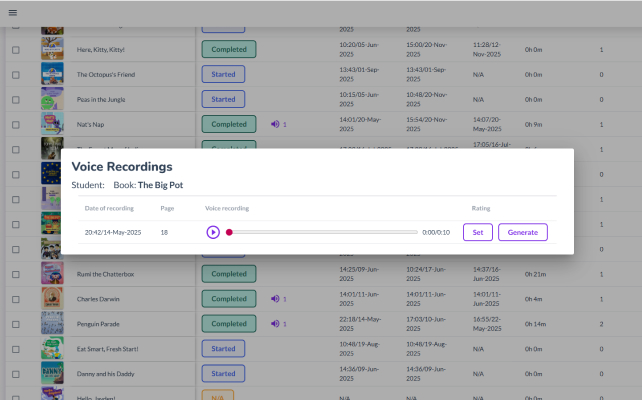Tick the checkbox for Here, Kitty, Kitty!
The image size is (642, 400).
15,49
